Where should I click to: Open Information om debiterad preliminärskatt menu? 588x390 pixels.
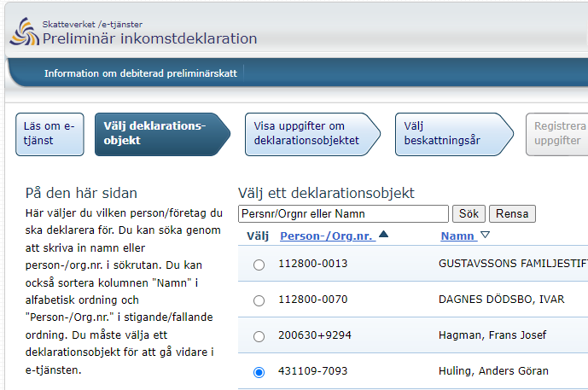point(141,73)
